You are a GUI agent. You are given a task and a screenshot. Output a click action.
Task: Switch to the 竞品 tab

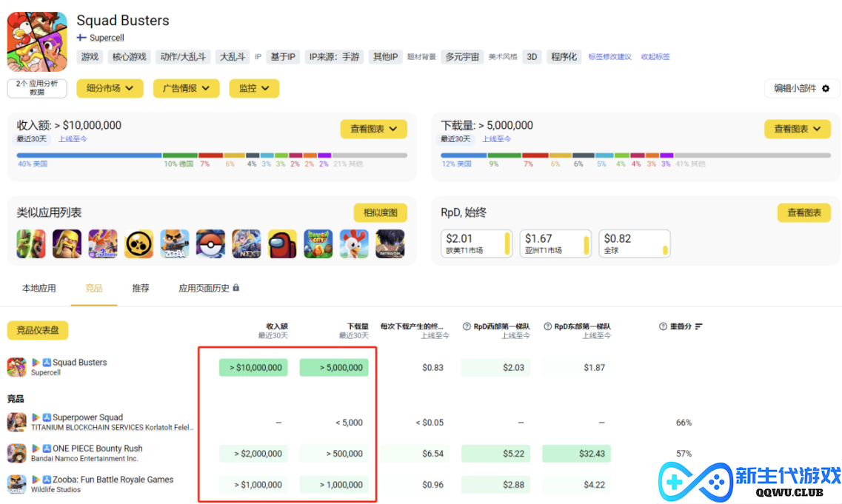coord(94,288)
